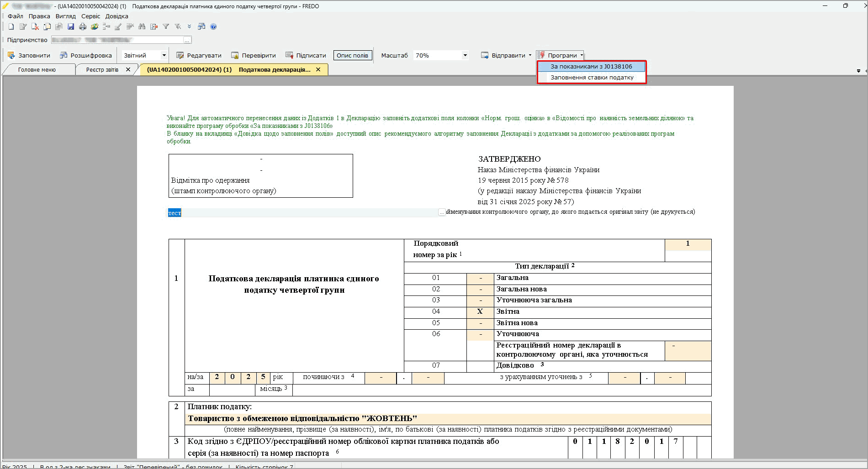868x469 pixels.
Task: Click the Перевірити button
Action: coord(254,56)
